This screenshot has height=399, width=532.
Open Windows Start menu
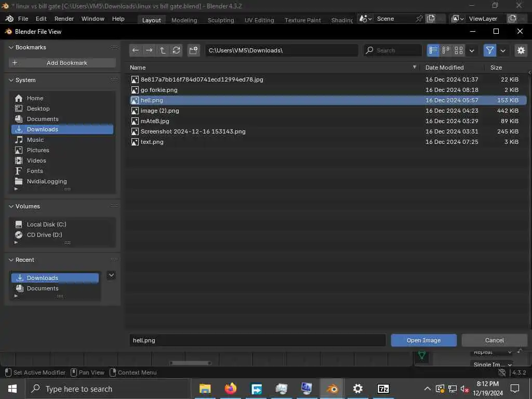point(12,389)
